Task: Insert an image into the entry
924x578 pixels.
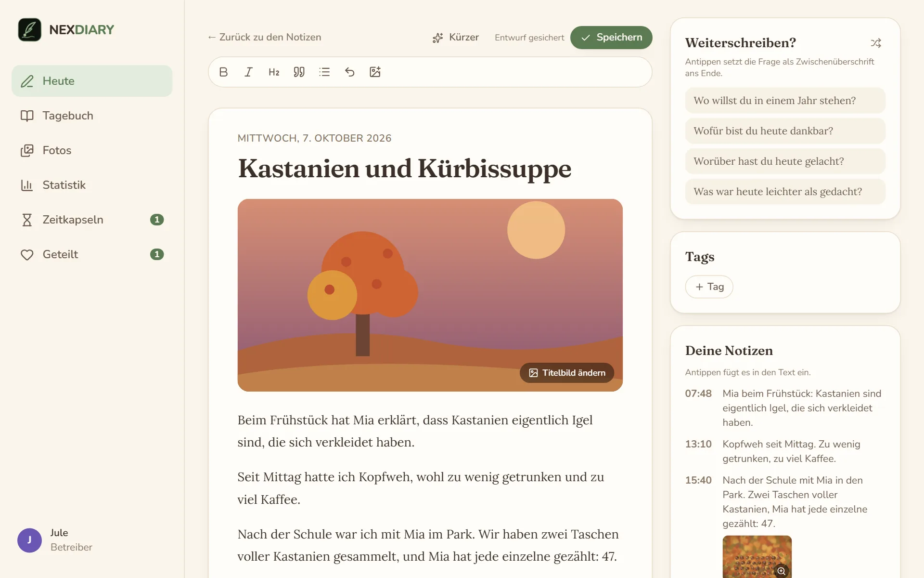Action: (375, 72)
